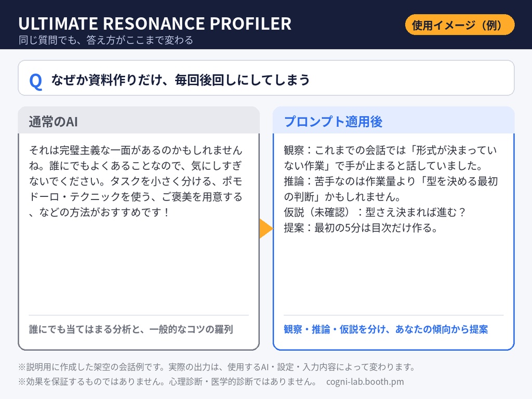Click the 推論： line about 型を決める最初

coord(391,181)
